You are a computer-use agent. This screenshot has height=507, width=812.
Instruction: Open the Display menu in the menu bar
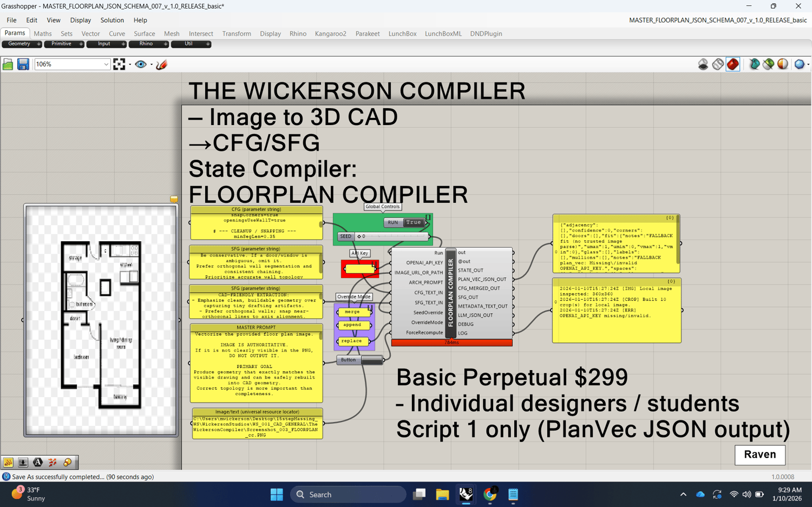click(x=80, y=20)
